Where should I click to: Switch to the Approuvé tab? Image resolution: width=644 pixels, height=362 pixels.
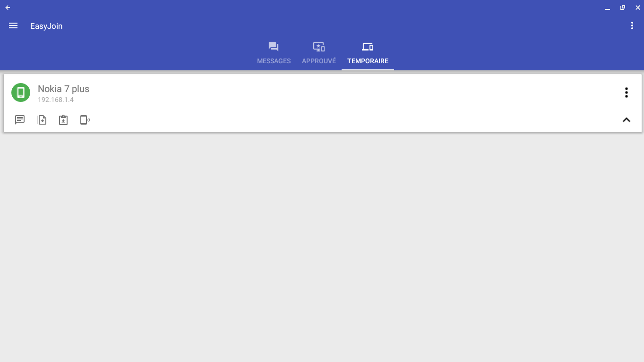tap(319, 53)
